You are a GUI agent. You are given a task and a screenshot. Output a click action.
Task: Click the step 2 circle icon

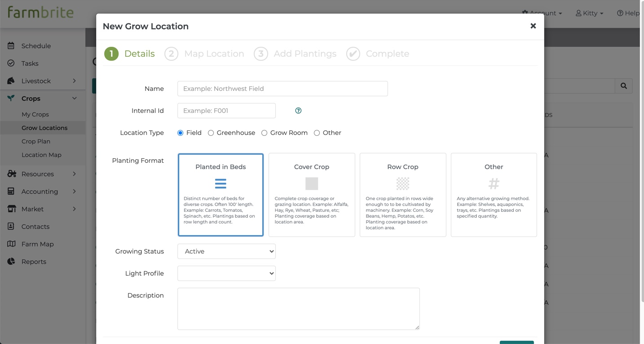pyautogui.click(x=171, y=54)
